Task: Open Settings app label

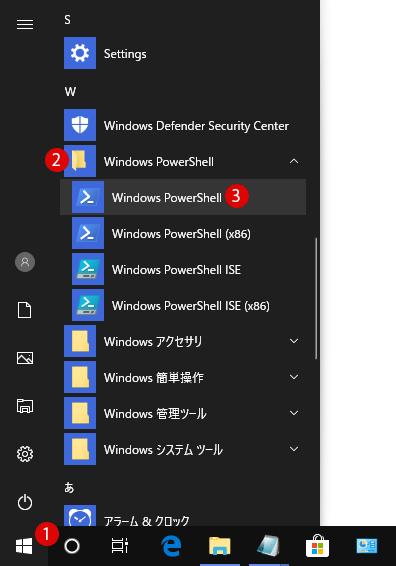Action: (125, 54)
